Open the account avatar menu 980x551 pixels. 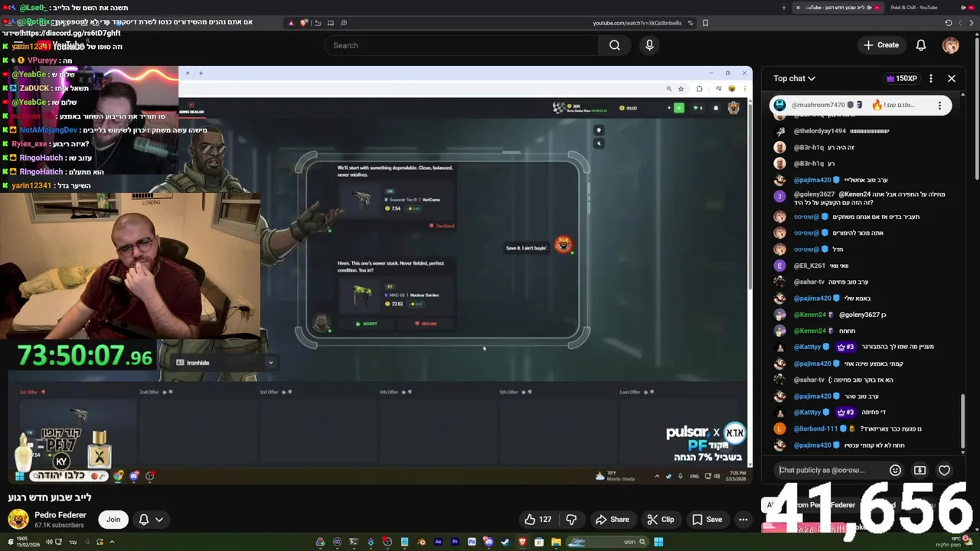[950, 45]
